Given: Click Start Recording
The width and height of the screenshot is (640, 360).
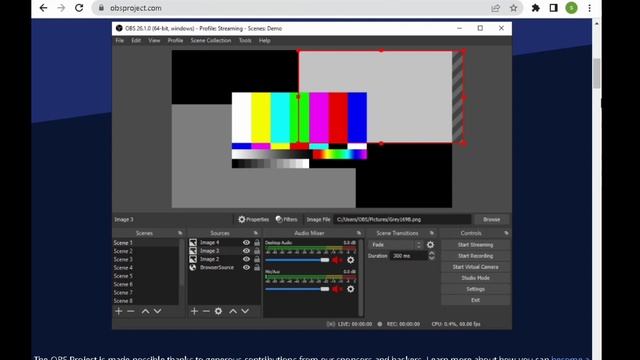Looking at the screenshot, I should coord(476,256).
